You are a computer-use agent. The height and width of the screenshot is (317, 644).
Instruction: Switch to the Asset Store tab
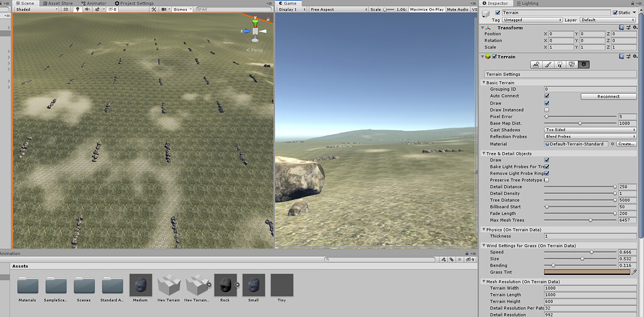(57, 3)
